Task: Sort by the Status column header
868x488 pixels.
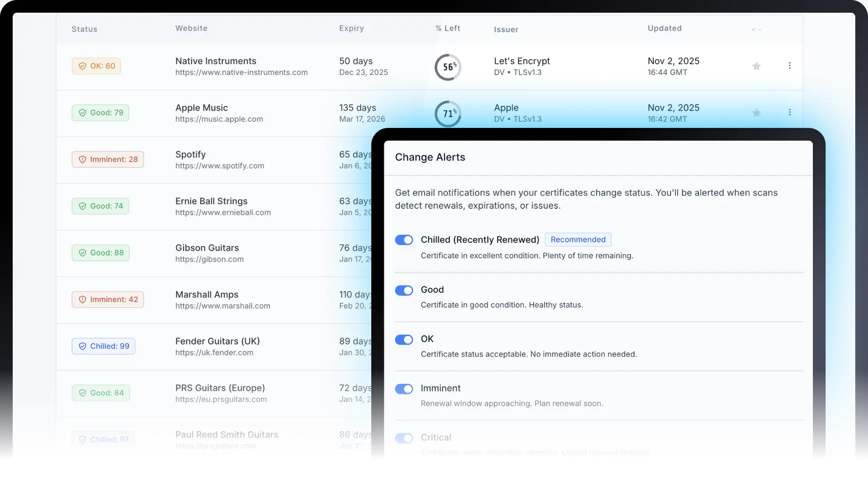Action: click(x=85, y=29)
